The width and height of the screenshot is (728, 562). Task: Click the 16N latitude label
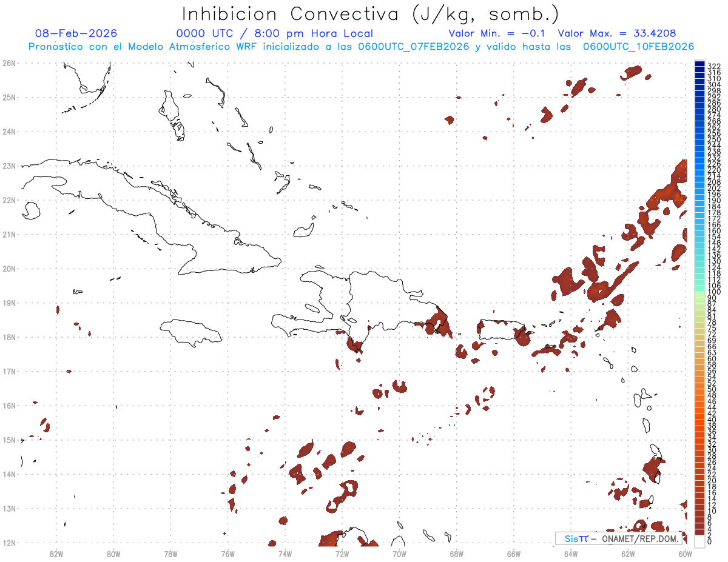[9, 406]
